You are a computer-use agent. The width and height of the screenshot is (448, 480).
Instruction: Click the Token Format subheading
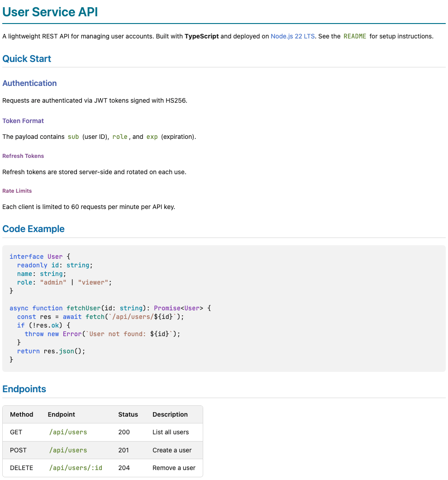[x=23, y=121]
